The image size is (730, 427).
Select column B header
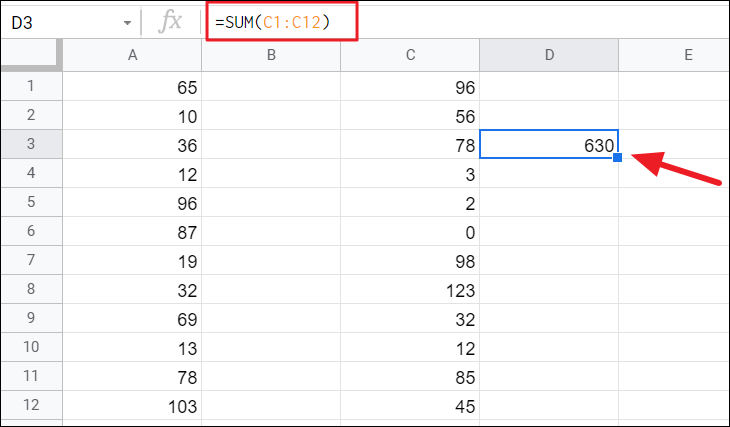271,57
